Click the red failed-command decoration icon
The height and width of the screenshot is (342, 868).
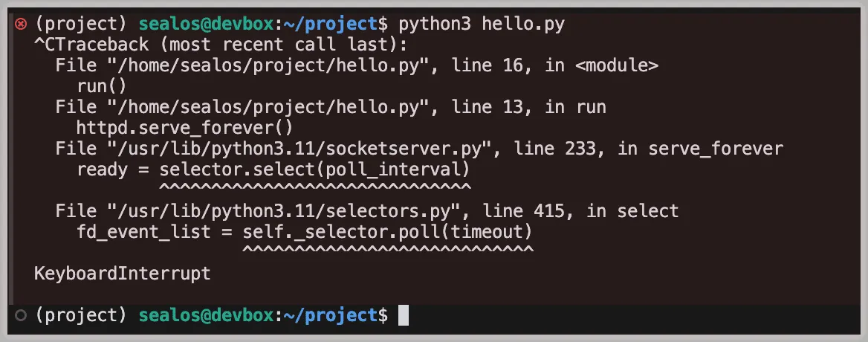(21, 24)
